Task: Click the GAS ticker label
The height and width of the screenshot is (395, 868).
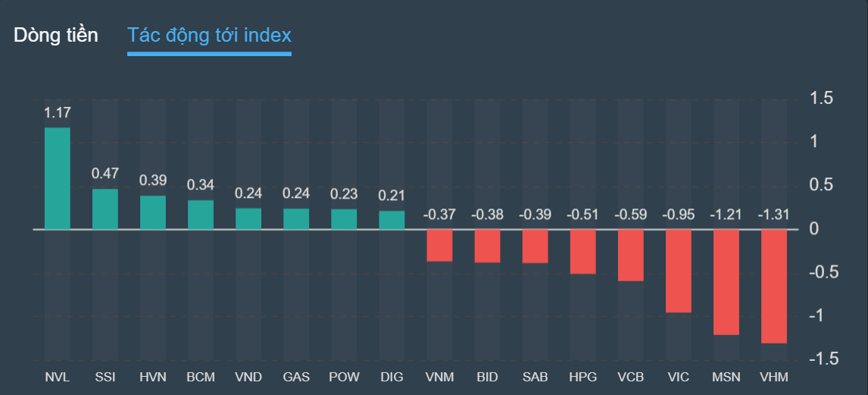Action: pos(296,377)
